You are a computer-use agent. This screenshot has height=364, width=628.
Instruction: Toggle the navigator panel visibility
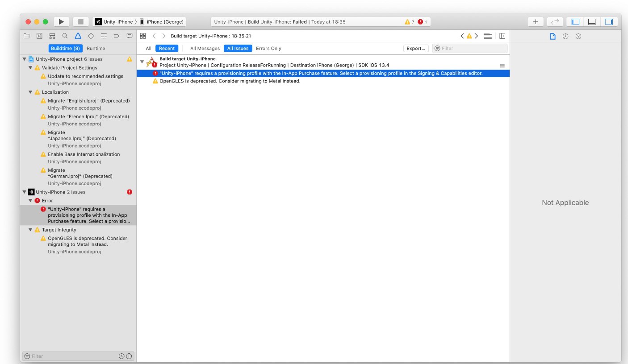tap(576, 21)
